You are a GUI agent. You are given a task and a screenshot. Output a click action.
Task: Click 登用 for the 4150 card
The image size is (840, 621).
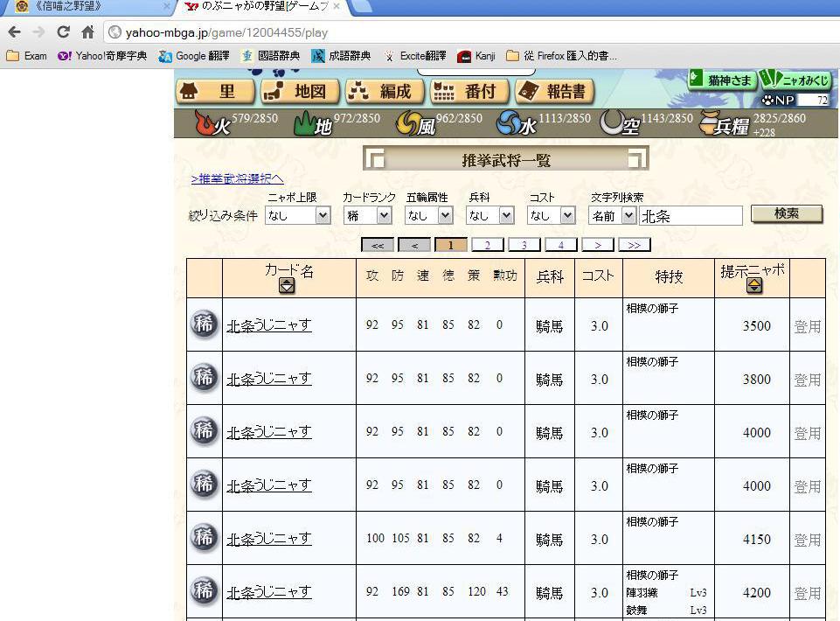coord(808,540)
